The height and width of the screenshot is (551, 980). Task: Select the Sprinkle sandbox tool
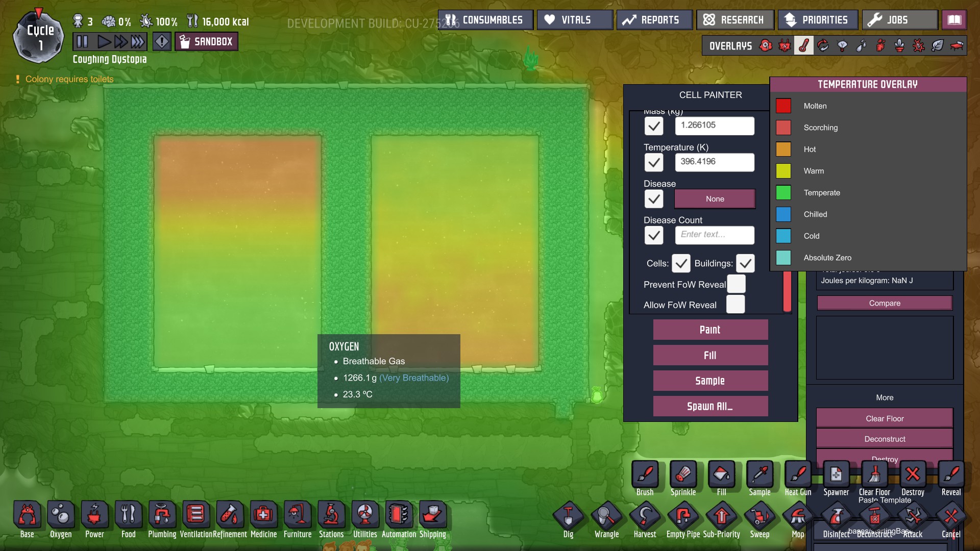(x=683, y=475)
